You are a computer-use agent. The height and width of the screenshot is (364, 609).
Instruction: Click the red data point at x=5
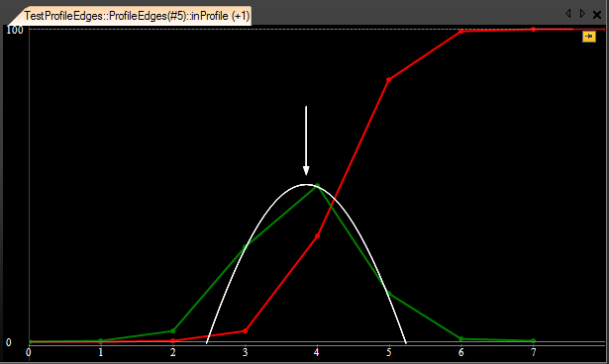389,79
